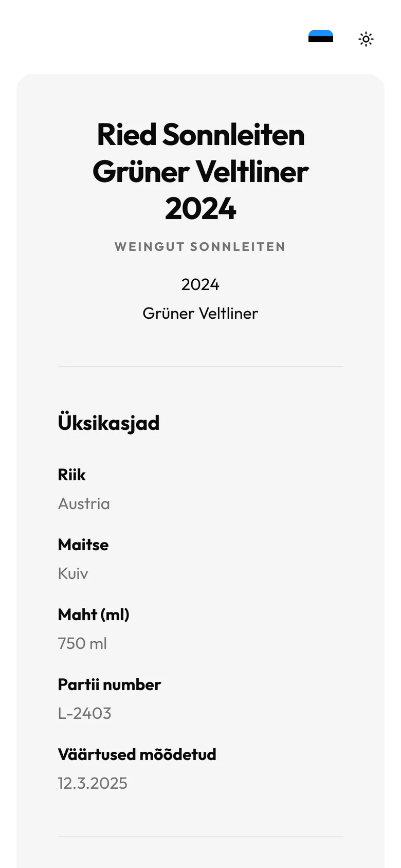Image resolution: width=401 pixels, height=868 pixels.
Task: Click the vintage year below the producer name
Action: coord(200,284)
